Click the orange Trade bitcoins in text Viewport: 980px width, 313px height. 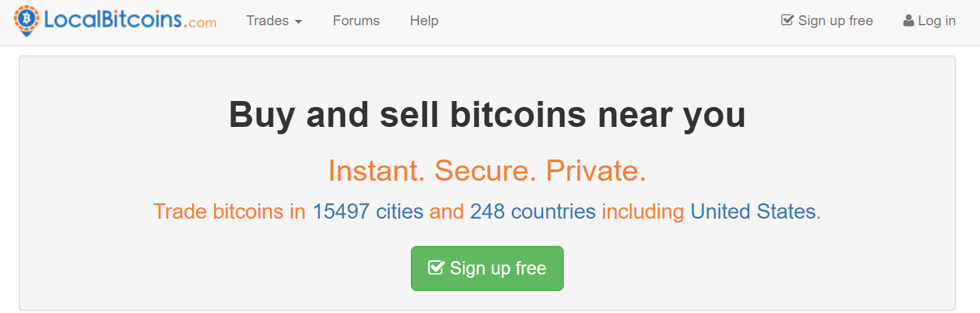click(x=229, y=211)
